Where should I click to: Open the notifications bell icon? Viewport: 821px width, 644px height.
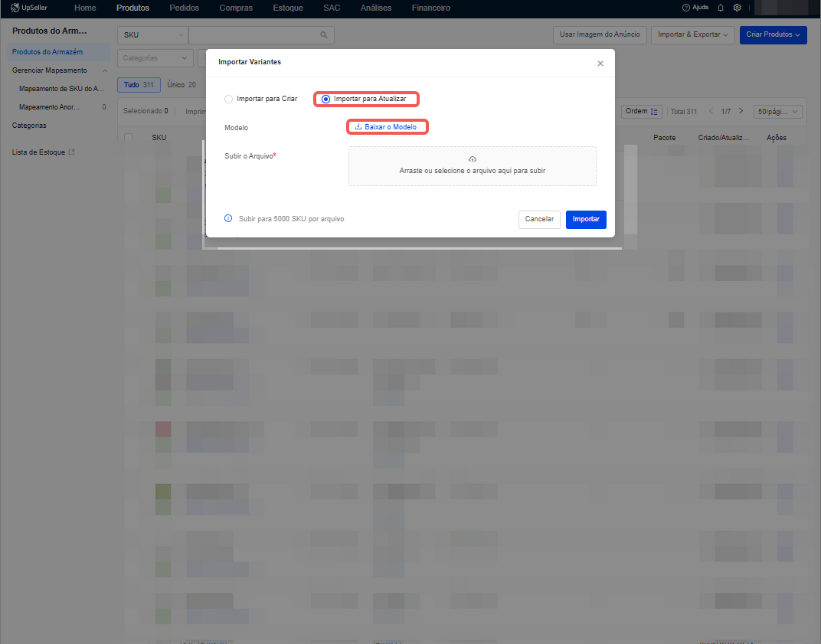tap(721, 8)
